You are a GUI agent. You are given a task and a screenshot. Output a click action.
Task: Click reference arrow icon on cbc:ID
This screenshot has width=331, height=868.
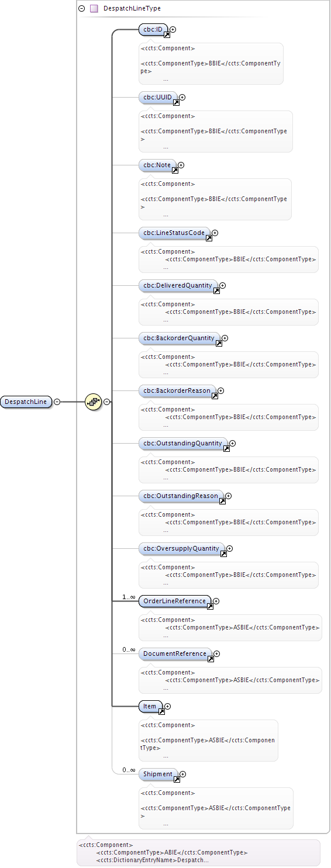(x=167, y=35)
